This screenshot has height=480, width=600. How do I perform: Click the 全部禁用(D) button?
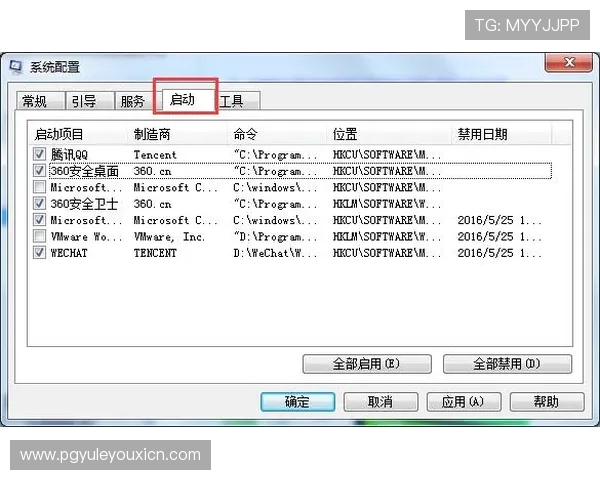click(x=507, y=364)
